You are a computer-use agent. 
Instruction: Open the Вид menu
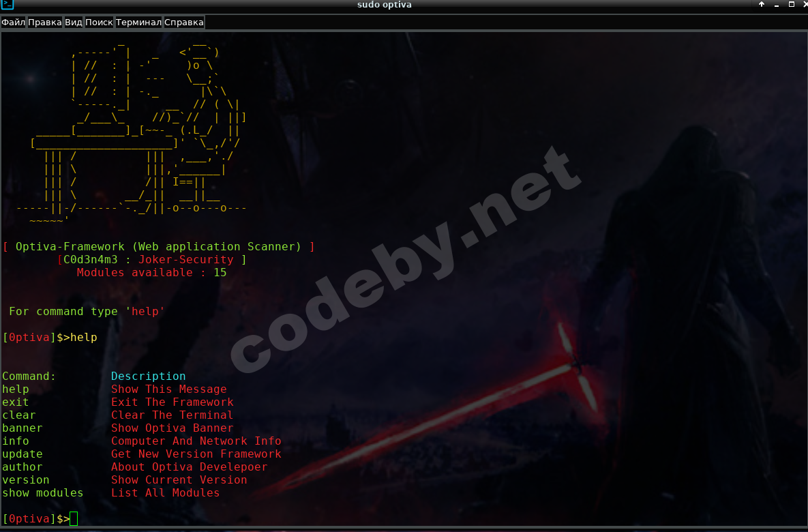coord(73,22)
